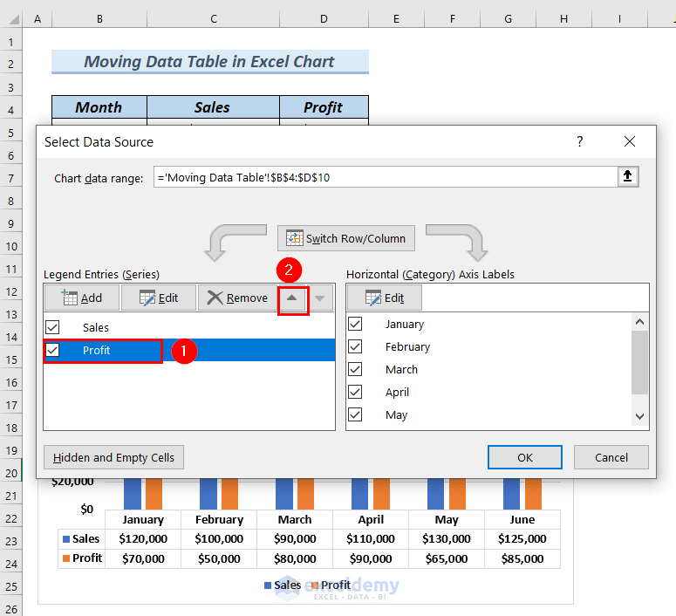
Task: Click the Profit header cell
Action: click(x=324, y=107)
